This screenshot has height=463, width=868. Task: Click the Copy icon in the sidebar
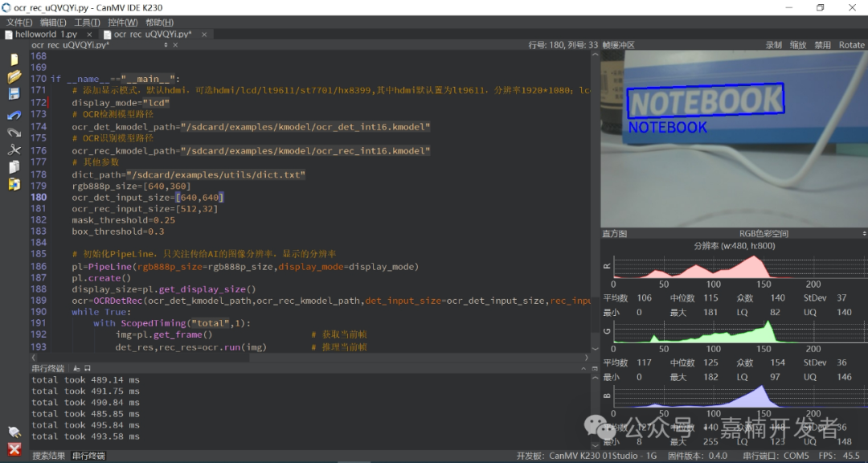14,167
